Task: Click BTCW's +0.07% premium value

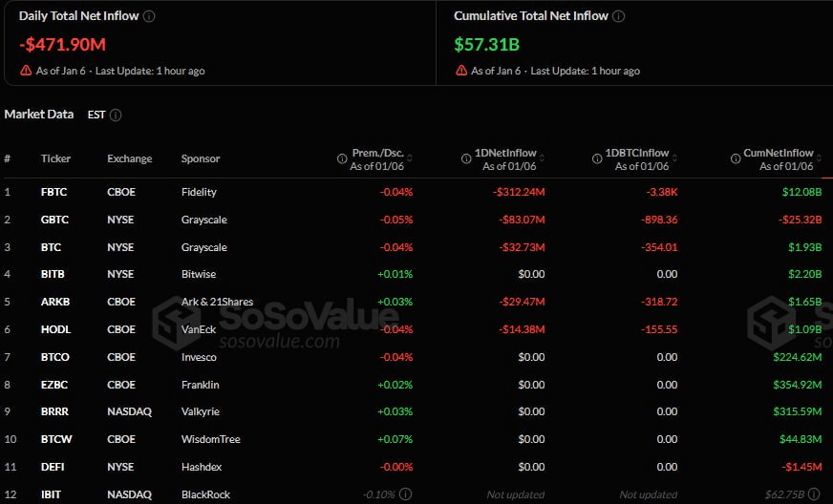Action: [x=395, y=440]
